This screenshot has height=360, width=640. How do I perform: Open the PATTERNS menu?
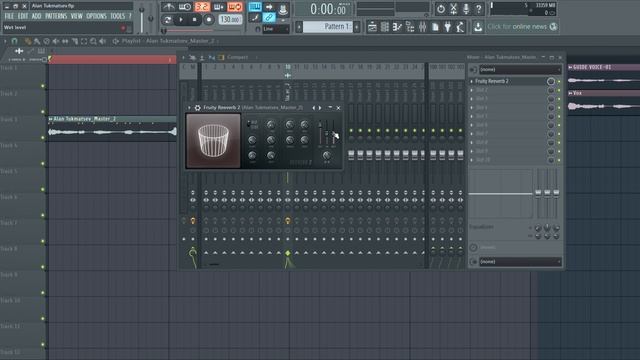click(56, 16)
